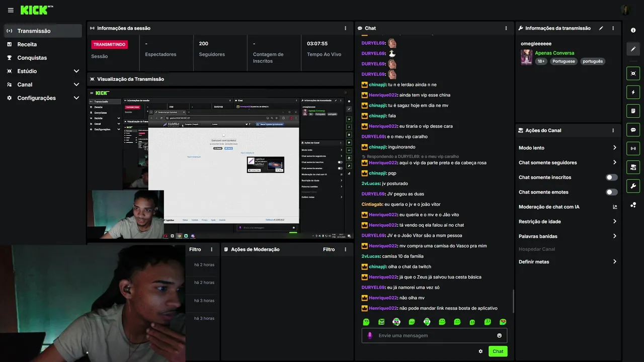Click the Envie uma mensagem input field

pyautogui.click(x=434, y=335)
